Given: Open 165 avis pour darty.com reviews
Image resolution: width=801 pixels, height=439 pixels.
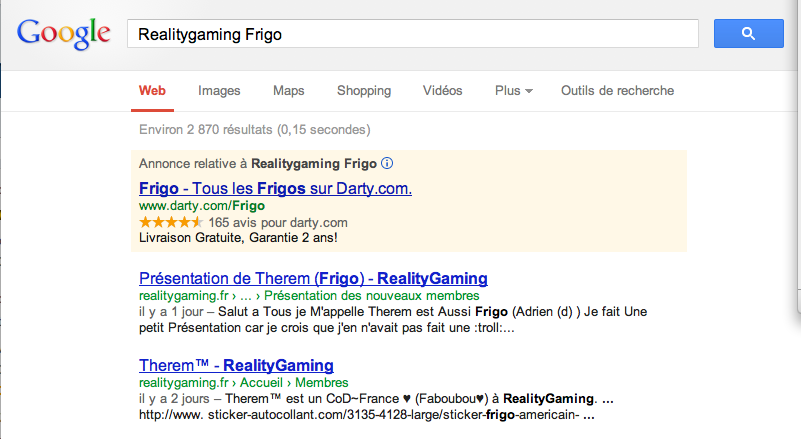Looking at the screenshot, I should (278, 223).
